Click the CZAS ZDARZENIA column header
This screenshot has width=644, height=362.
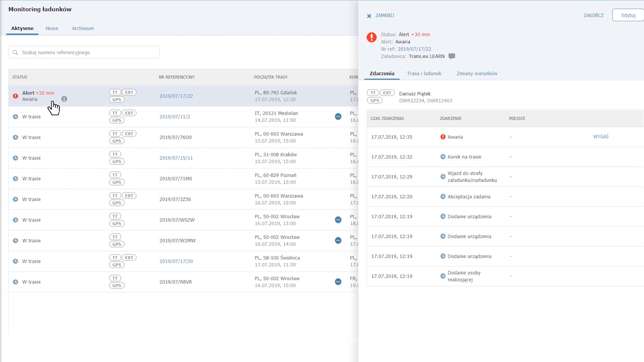pyautogui.click(x=387, y=118)
